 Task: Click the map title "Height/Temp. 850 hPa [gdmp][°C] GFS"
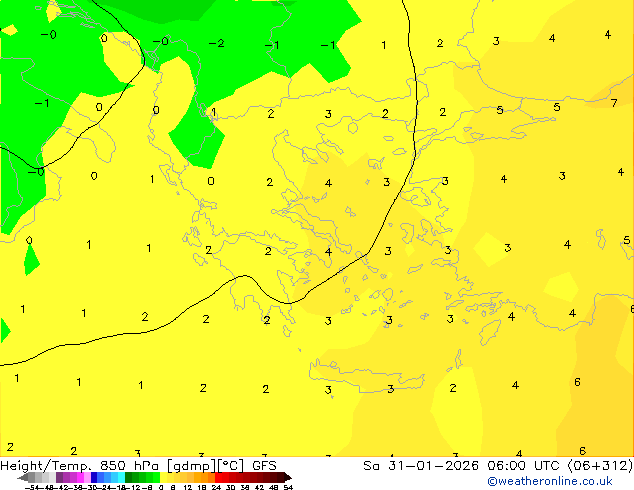coord(138,466)
